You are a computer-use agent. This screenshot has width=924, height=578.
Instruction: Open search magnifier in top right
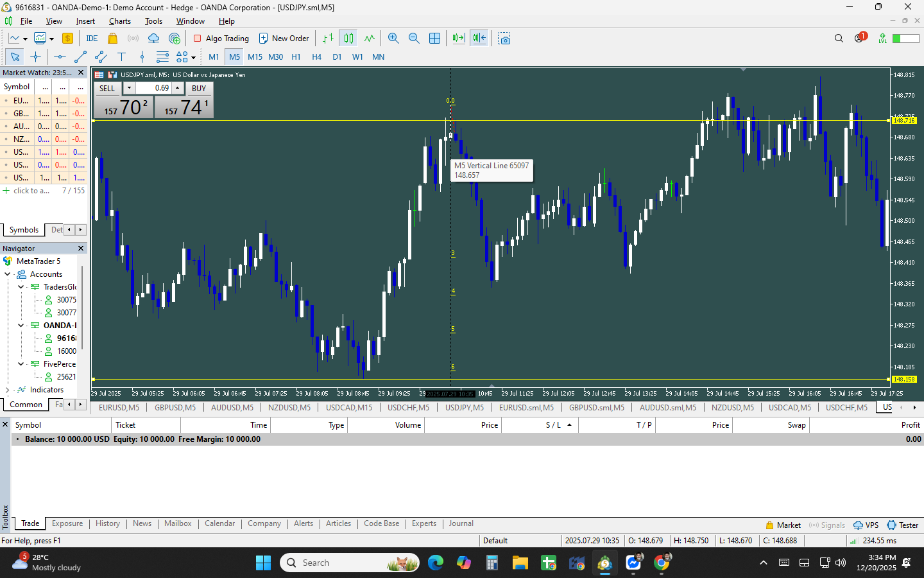point(839,39)
